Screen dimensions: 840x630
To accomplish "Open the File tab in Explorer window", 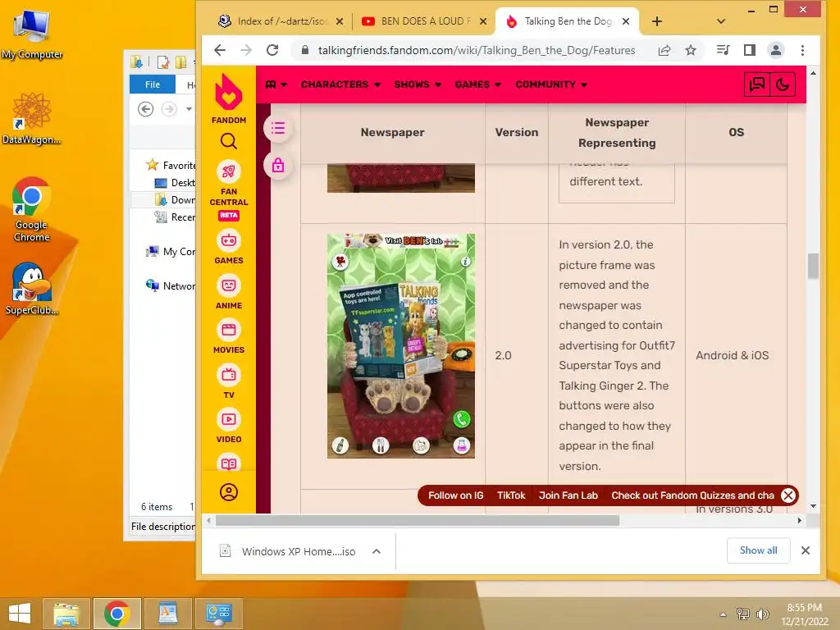I will pyautogui.click(x=152, y=84).
